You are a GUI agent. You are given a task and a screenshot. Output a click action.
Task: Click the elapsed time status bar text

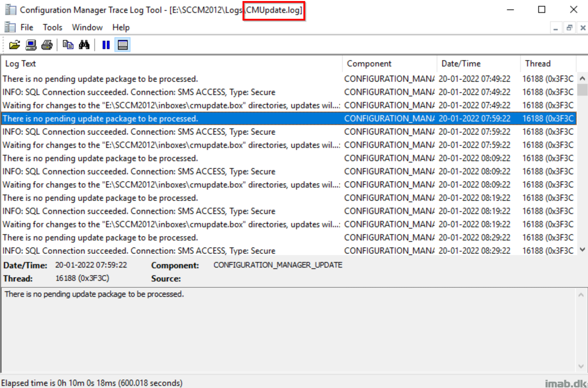(92, 383)
